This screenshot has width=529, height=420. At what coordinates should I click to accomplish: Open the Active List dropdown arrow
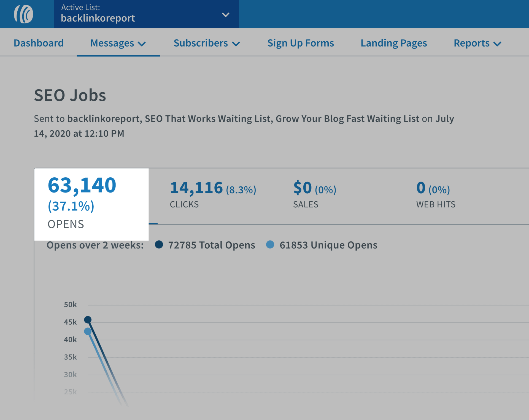tap(225, 15)
